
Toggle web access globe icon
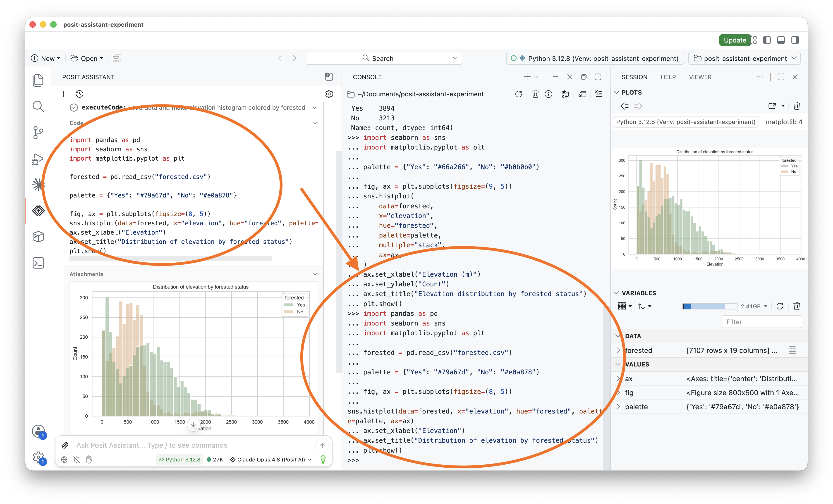click(x=64, y=459)
